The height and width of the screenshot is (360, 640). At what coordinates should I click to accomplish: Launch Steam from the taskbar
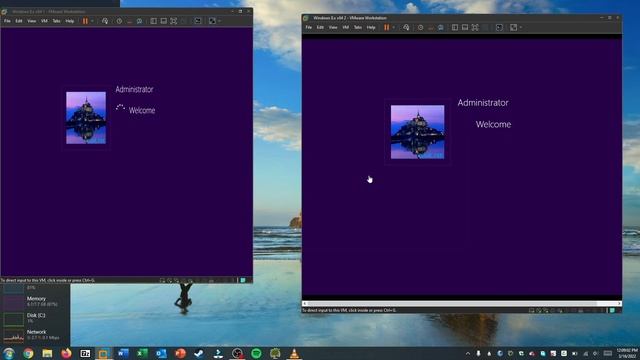click(199, 353)
